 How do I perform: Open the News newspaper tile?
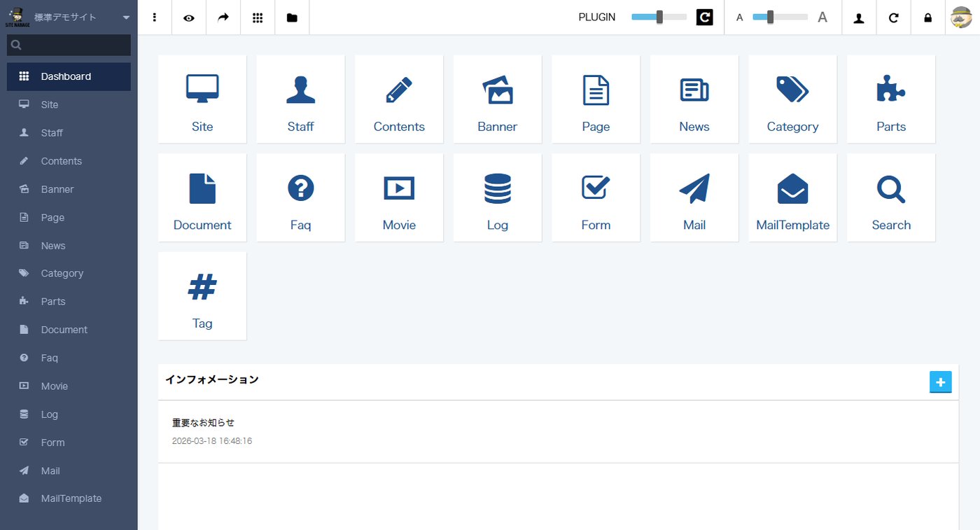tap(694, 99)
